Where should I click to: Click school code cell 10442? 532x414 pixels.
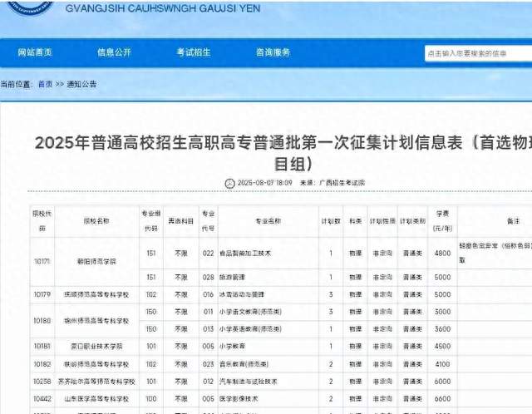click(42, 399)
